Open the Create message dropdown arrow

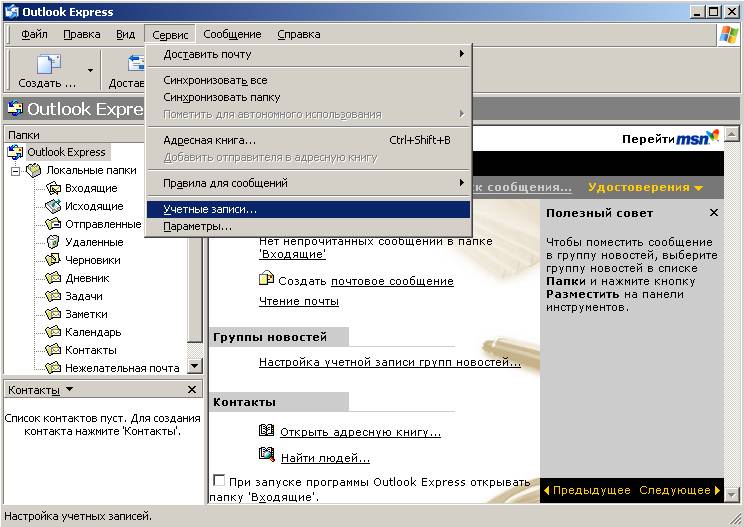(90, 70)
